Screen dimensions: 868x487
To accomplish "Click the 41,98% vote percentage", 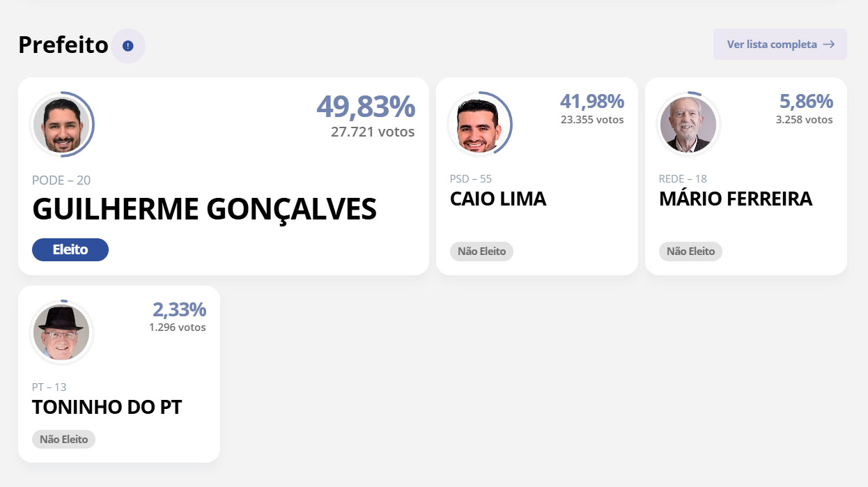I will (x=591, y=102).
